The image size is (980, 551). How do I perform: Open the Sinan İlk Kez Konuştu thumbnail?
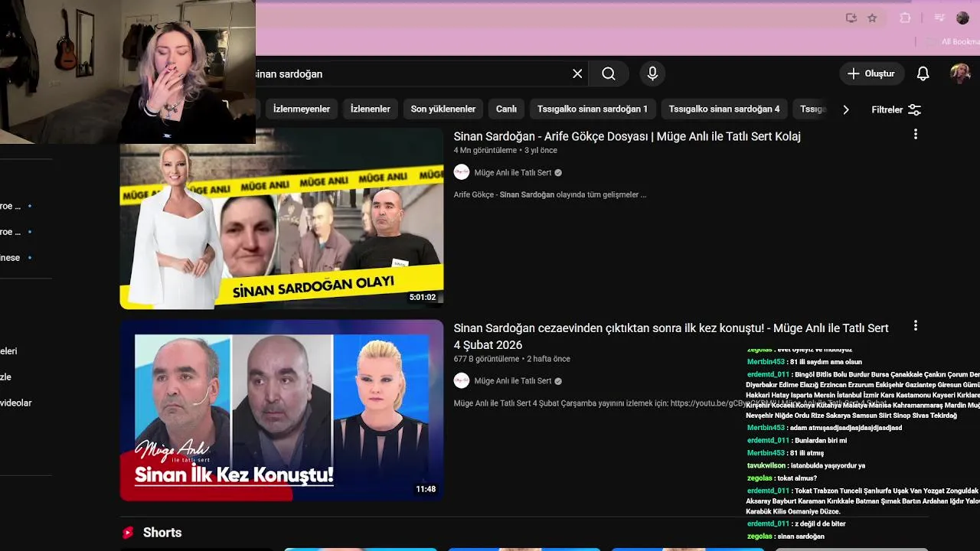(282, 410)
